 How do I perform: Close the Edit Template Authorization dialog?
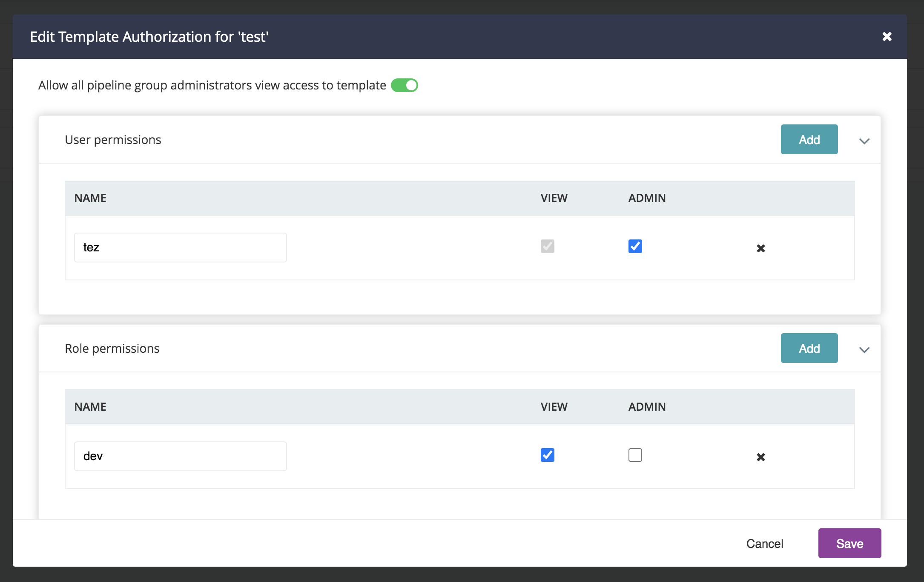click(x=887, y=37)
